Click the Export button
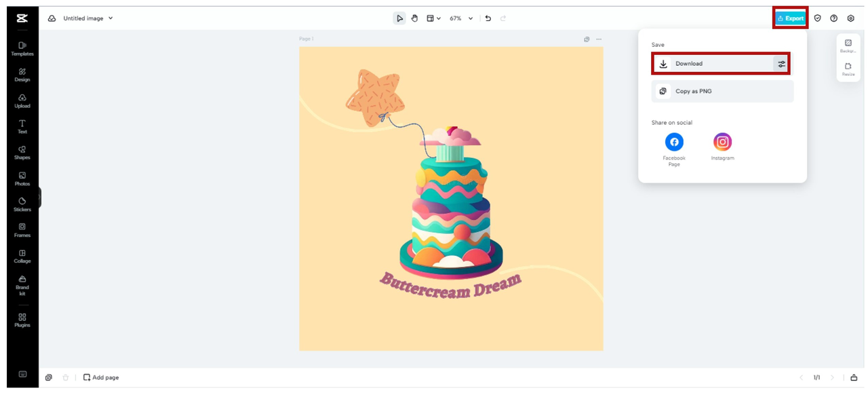 [x=790, y=18]
